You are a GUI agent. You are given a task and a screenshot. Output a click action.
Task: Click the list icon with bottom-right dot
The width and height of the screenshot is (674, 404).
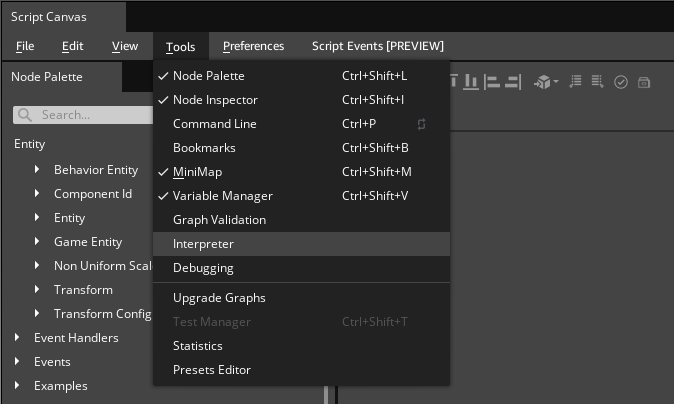[x=598, y=82]
